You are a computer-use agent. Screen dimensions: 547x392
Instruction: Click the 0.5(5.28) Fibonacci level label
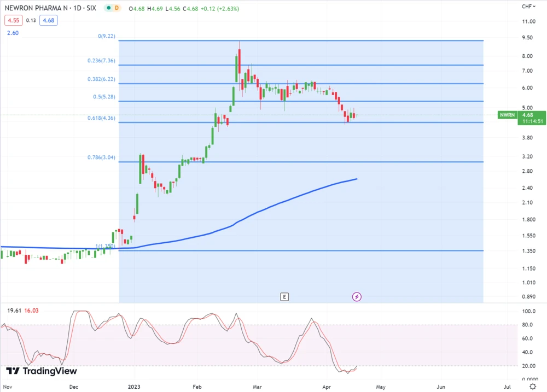pyautogui.click(x=104, y=97)
